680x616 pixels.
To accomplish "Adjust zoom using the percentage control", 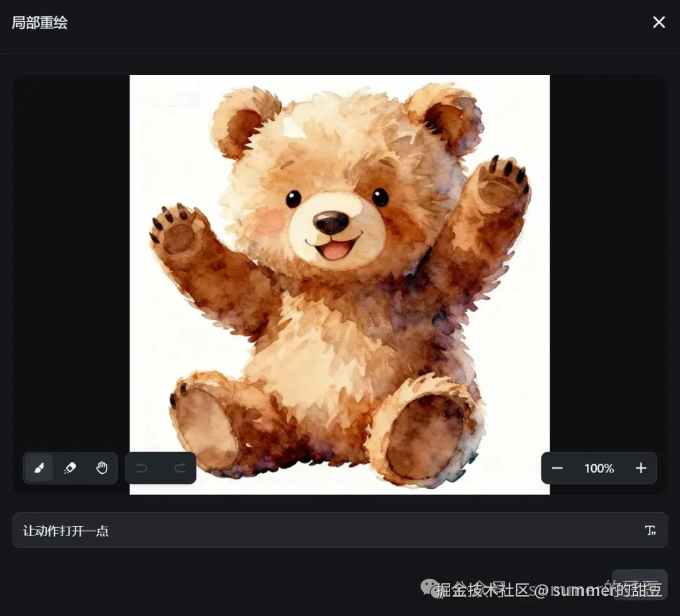I will point(598,468).
